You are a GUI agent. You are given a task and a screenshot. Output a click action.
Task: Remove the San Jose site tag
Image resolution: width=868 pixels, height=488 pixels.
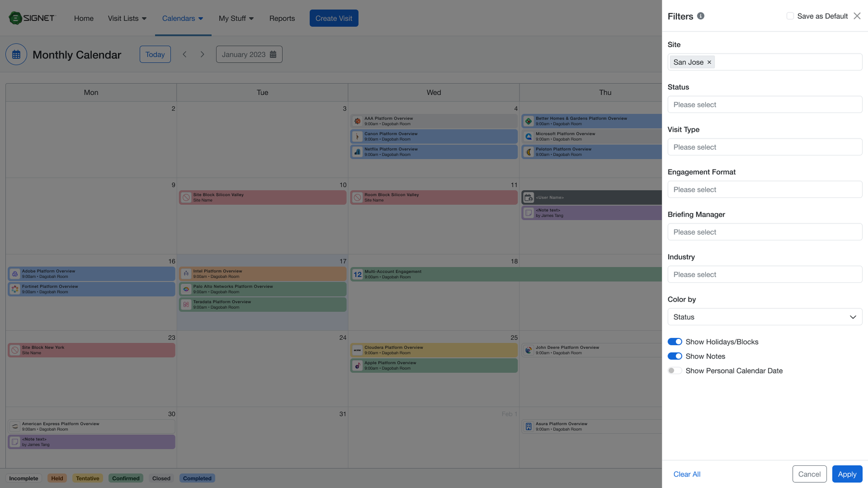709,62
